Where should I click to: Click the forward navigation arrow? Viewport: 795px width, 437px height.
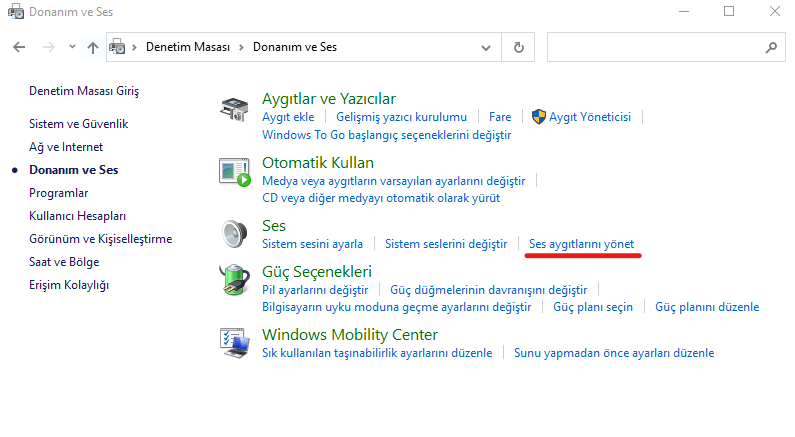click(49, 47)
